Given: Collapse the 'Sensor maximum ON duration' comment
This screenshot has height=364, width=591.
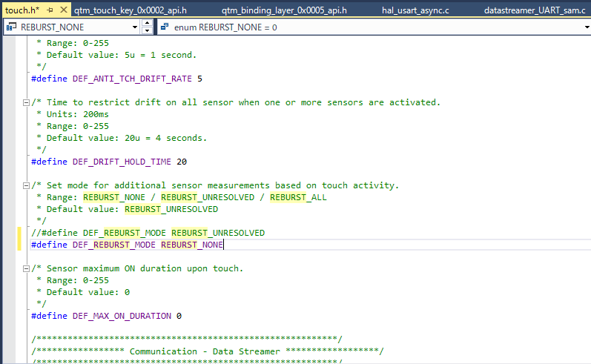Looking at the screenshot, I should tap(26, 268).
